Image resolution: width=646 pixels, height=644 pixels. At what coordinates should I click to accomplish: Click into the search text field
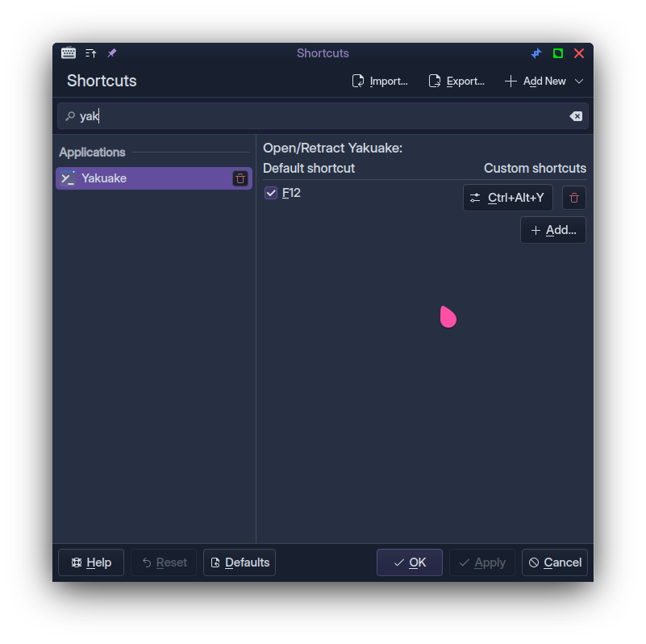323,116
